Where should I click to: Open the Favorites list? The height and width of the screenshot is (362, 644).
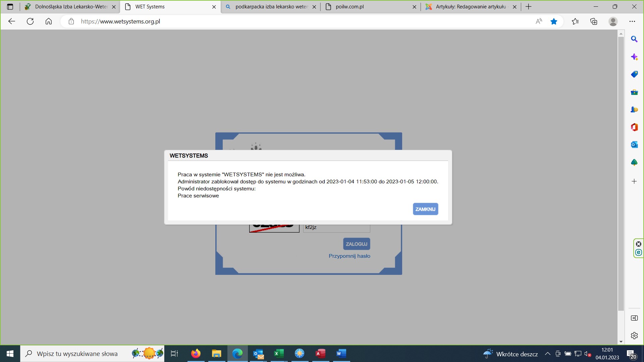(575, 21)
